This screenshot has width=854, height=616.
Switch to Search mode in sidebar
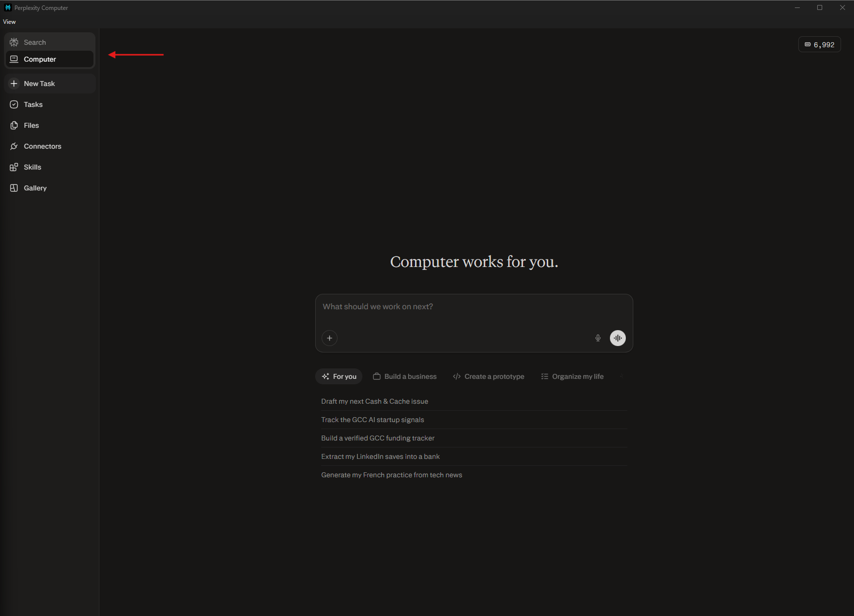pyautogui.click(x=49, y=42)
